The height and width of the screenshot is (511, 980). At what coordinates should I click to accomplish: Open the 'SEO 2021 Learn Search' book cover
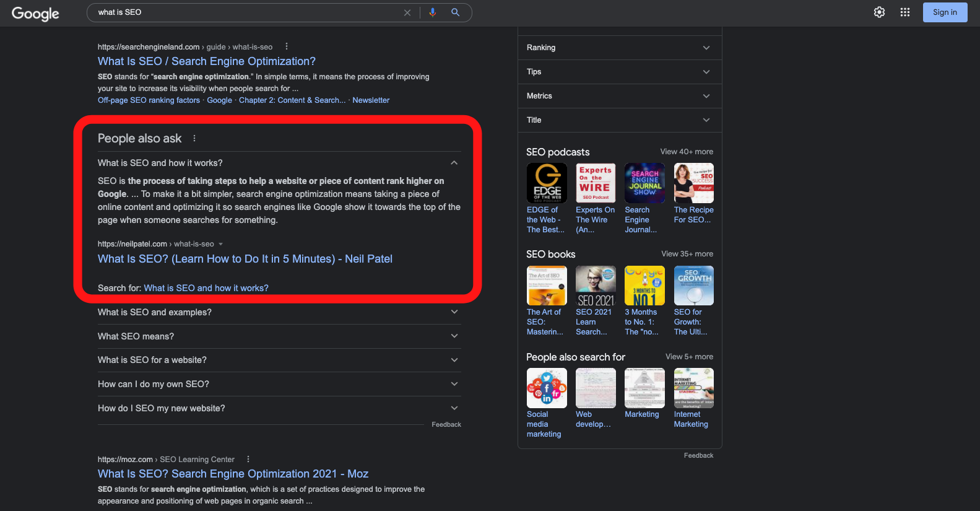(x=596, y=286)
